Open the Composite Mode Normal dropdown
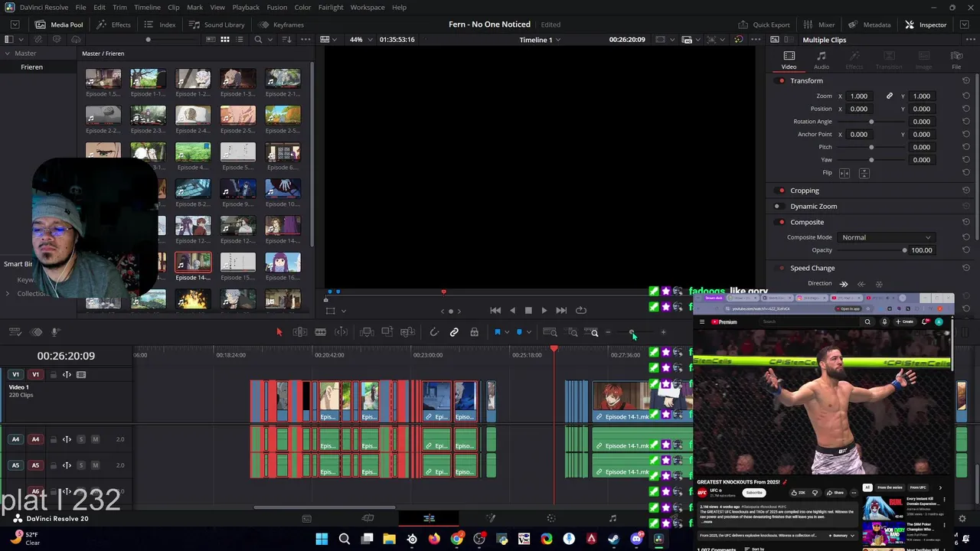Viewport: 980px width, 551px height. (x=886, y=237)
